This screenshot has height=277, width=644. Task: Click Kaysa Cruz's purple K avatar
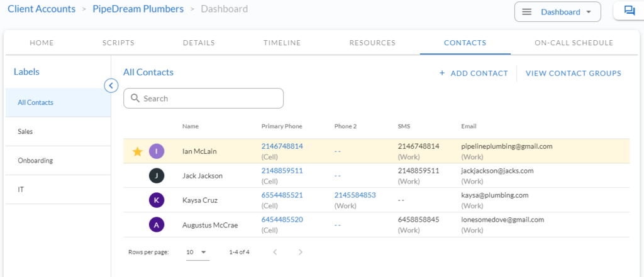point(157,200)
